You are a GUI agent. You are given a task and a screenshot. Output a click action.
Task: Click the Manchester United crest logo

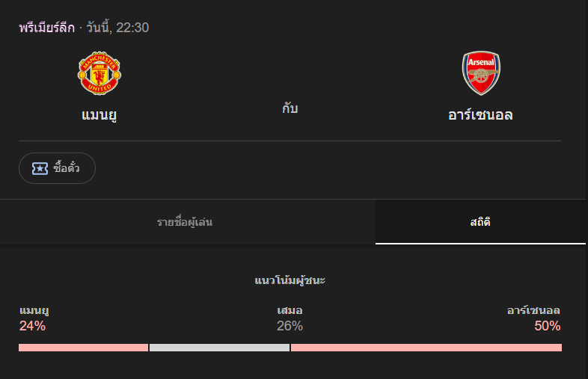99,73
